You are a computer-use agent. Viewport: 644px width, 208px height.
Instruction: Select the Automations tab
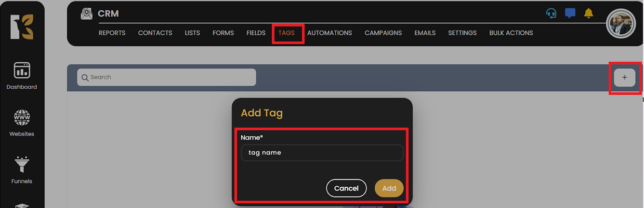pyautogui.click(x=330, y=33)
